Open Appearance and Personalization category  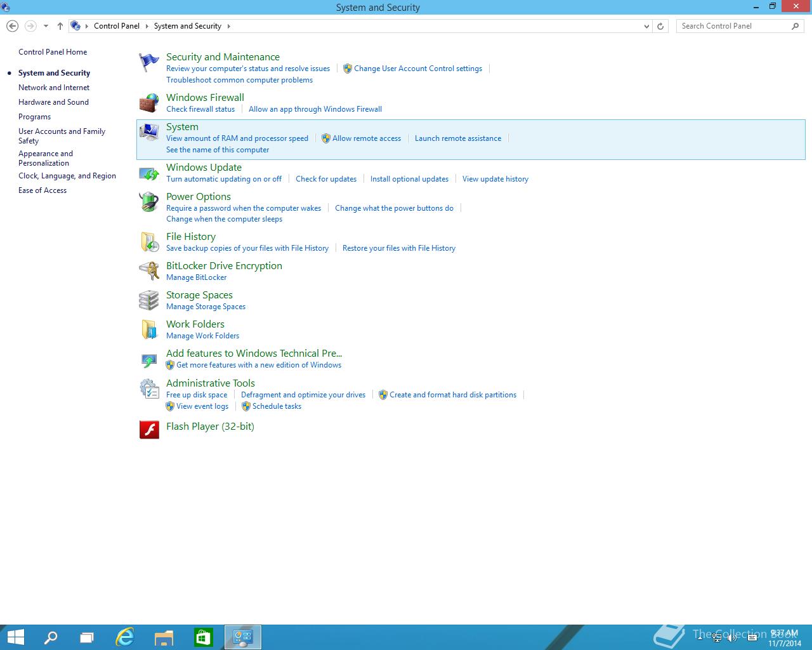click(46, 158)
